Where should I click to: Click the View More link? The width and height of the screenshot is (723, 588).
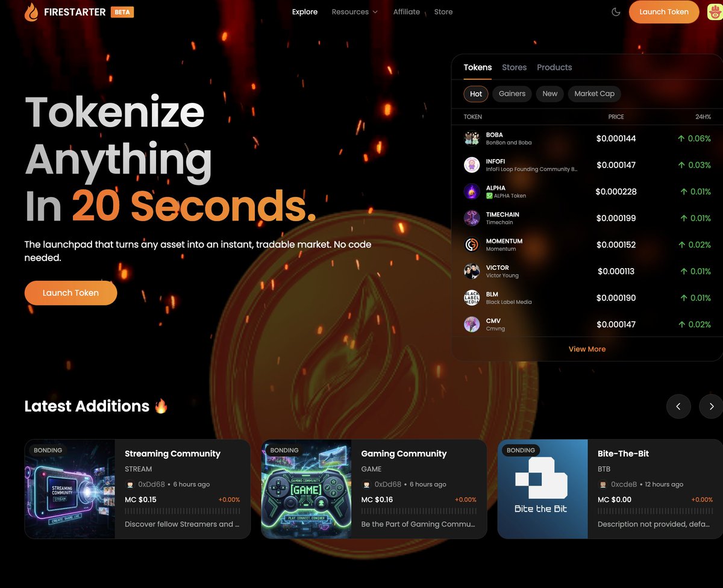point(587,349)
